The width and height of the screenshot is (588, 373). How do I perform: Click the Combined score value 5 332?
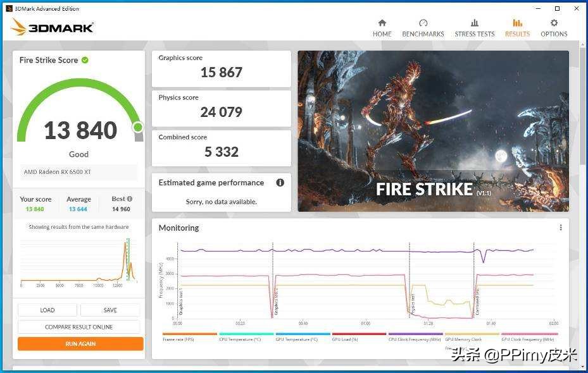(x=222, y=152)
